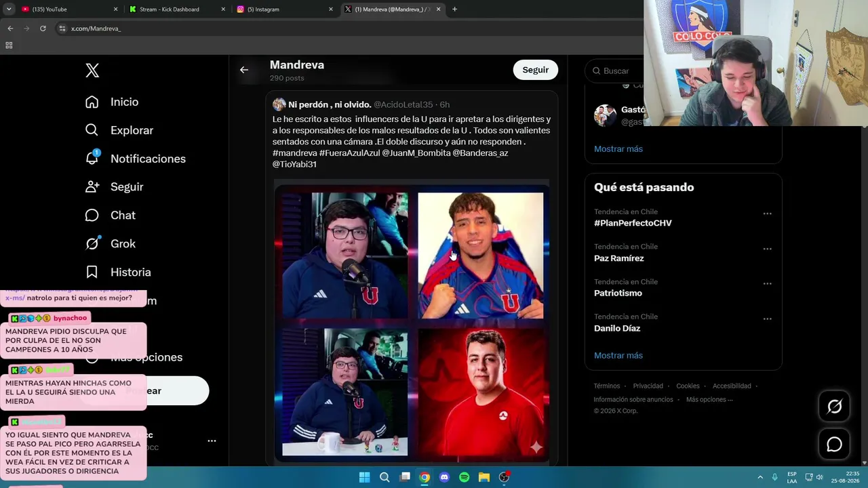The height and width of the screenshot is (488, 868).
Task: Open options for #PlanPerfectoCHV trend
Action: [x=767, y=213]
